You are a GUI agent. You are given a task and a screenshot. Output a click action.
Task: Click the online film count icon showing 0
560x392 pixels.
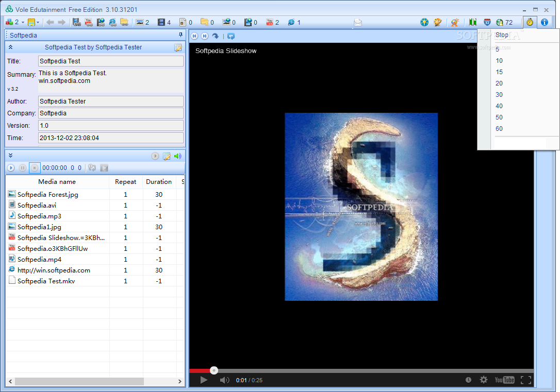pyautogui.click(x=248, y=22)
